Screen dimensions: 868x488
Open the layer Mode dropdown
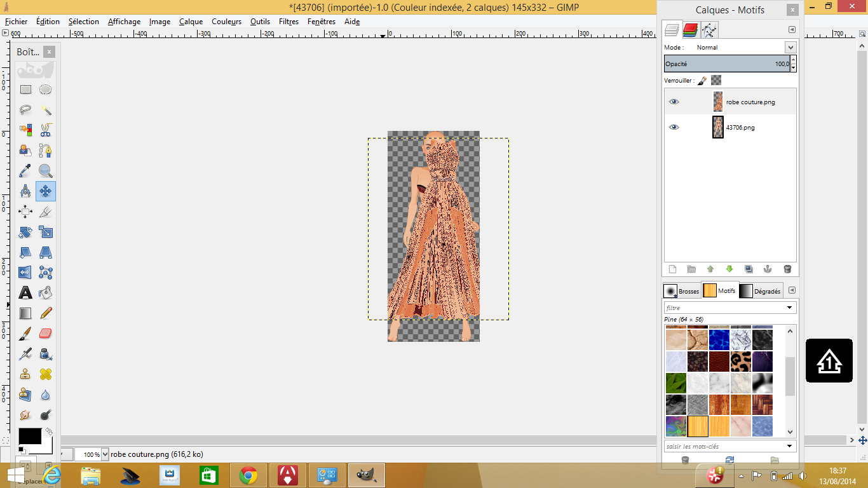790,48
